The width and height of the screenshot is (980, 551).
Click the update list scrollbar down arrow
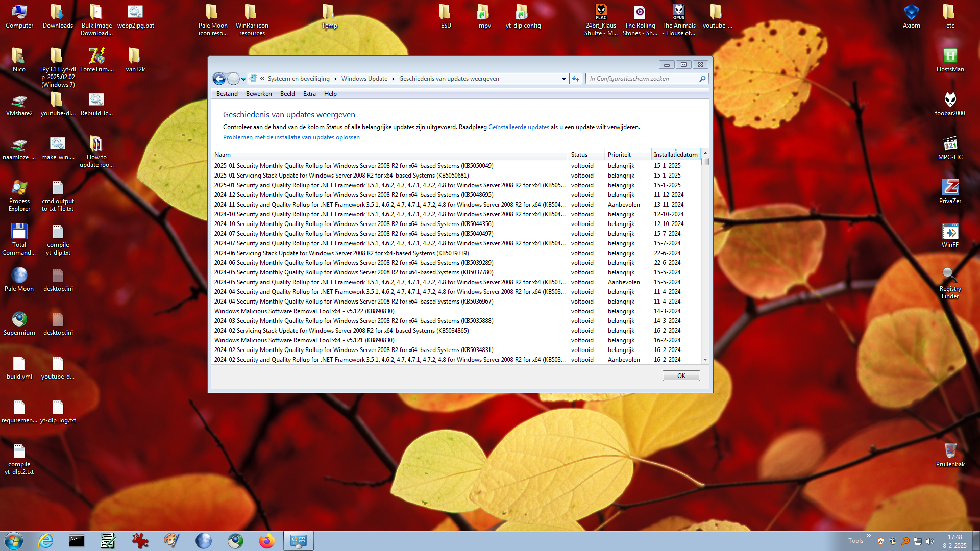coord(705,360)
